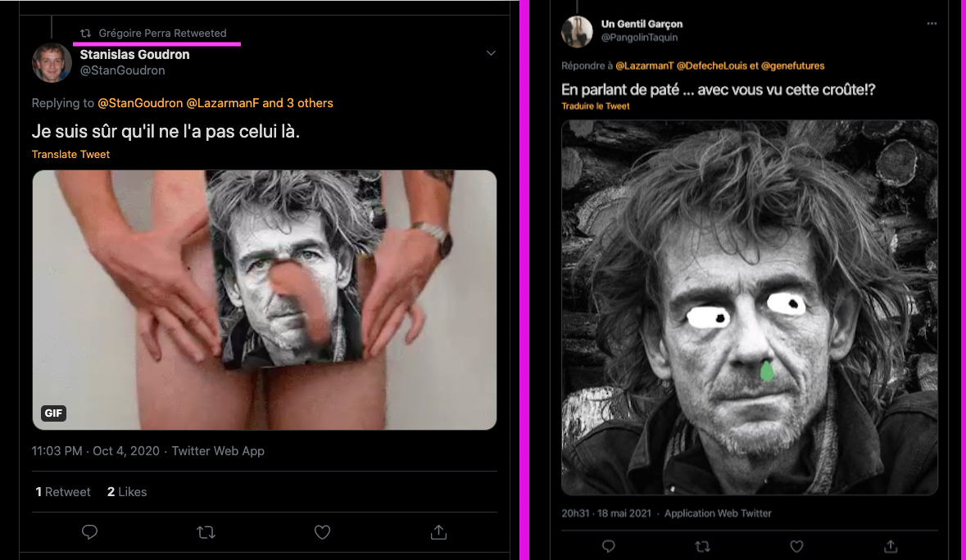Reply to Un Gentil Garçon's tweet
Screen dimensions: 966x560
tap(608, 545)
